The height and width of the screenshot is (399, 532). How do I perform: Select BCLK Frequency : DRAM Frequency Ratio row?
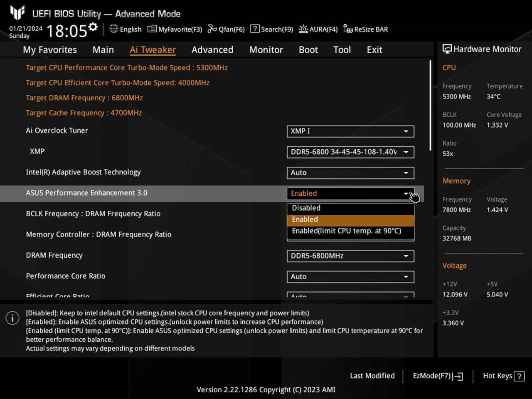pos(93,214)
